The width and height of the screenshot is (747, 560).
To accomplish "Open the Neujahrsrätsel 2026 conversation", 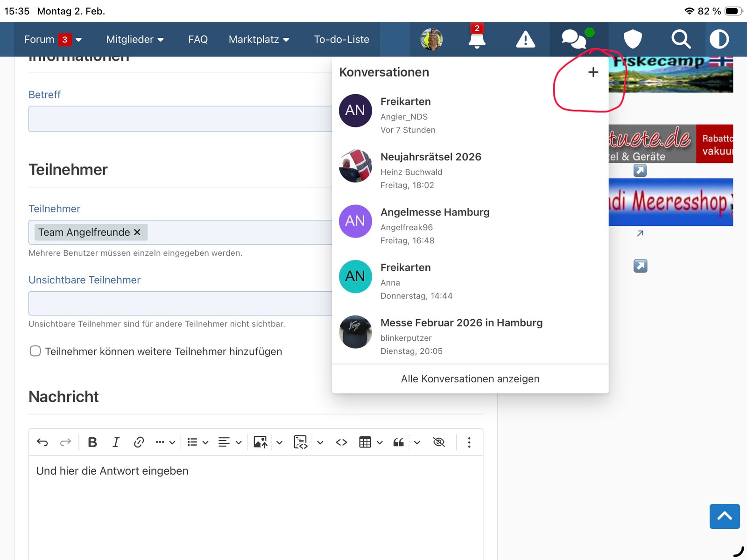I will click(x=430, y=157).
